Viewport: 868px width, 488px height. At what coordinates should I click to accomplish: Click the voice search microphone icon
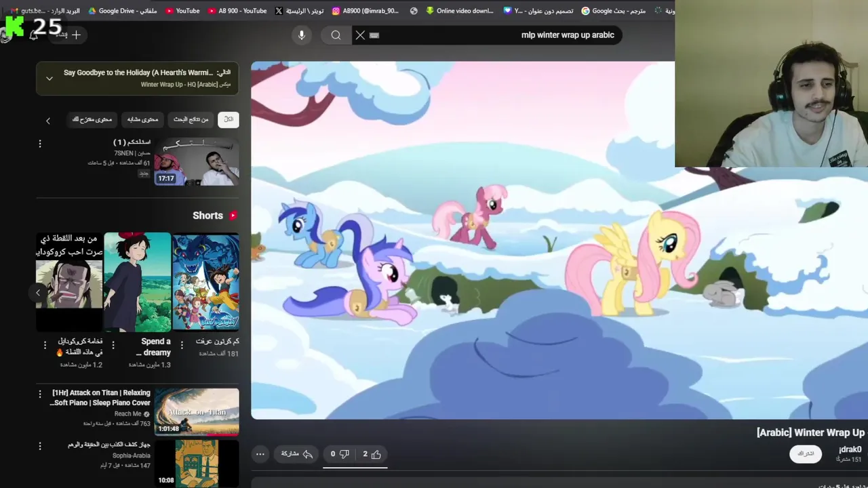pyautogui.click(x=302, y=35)
